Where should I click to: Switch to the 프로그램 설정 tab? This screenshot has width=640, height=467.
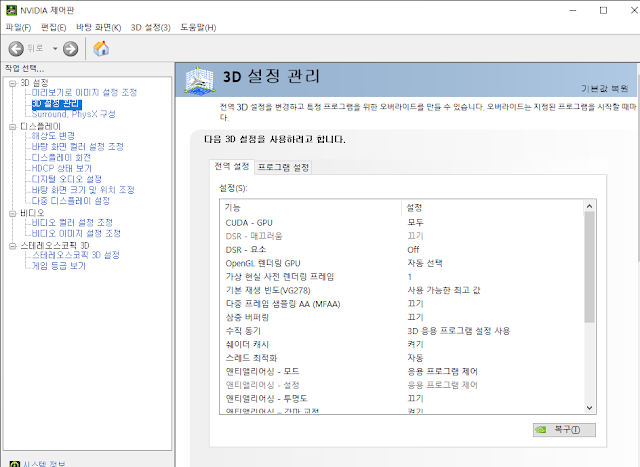pyautogui.click(x=283, y=167)
